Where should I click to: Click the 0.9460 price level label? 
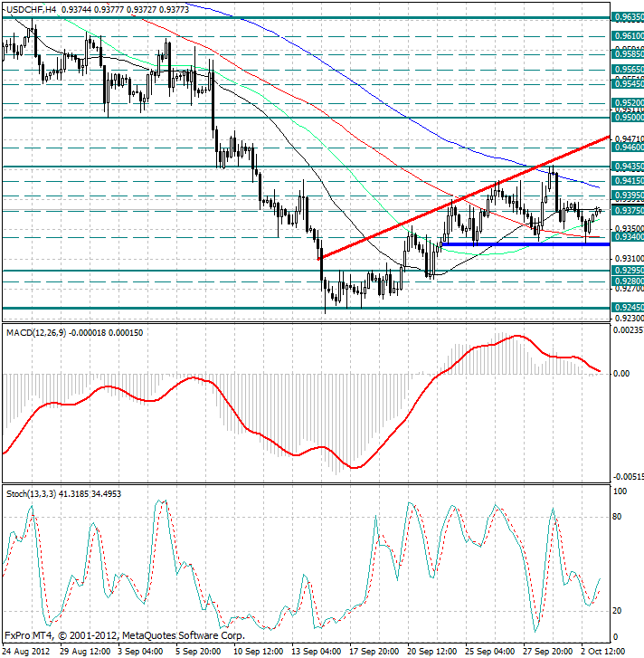628,148
